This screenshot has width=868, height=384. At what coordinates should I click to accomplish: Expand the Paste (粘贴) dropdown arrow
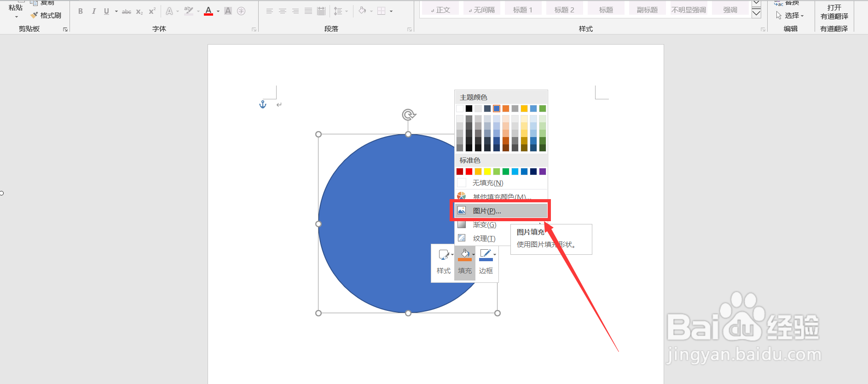16,17
